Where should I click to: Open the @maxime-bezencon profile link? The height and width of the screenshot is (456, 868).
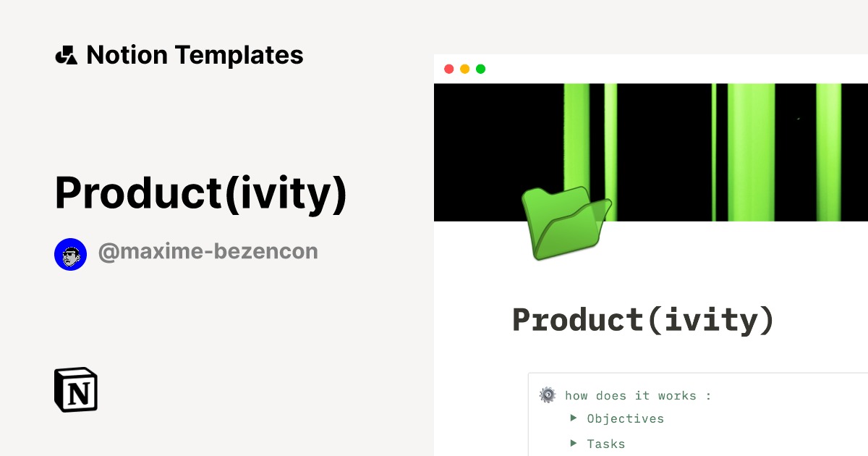[208, 251]
